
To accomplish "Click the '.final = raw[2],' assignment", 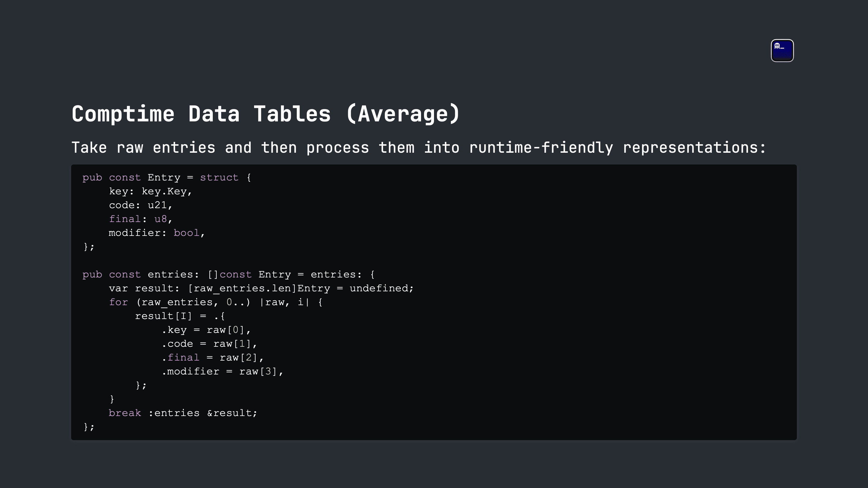I will pyautogui.click(x=212, y=357).
